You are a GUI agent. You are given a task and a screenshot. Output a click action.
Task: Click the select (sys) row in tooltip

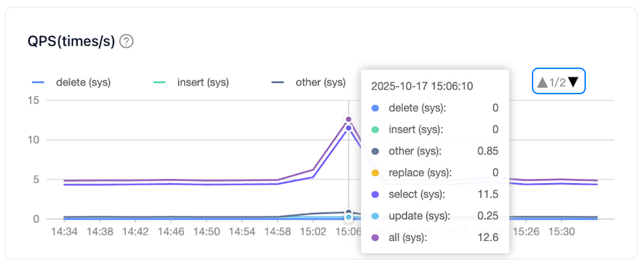pyautogui.click(x=435, y=194)
